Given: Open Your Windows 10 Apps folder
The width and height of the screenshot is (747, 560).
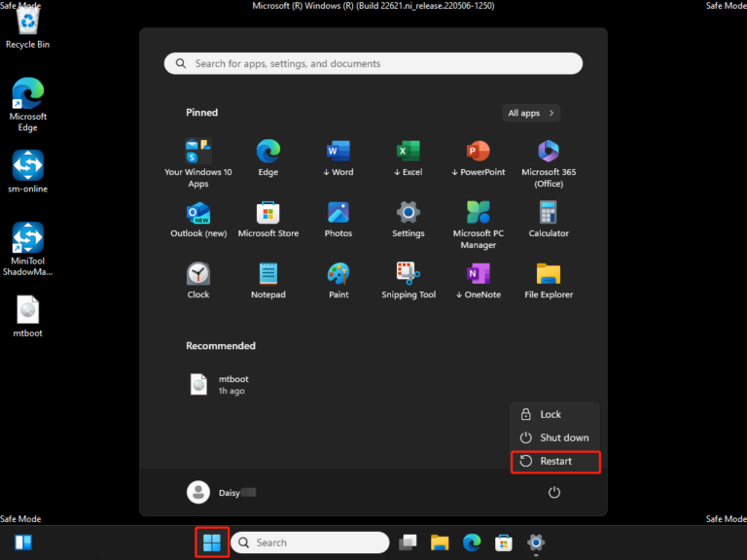Looking at the screenshot, I should 198,163.
